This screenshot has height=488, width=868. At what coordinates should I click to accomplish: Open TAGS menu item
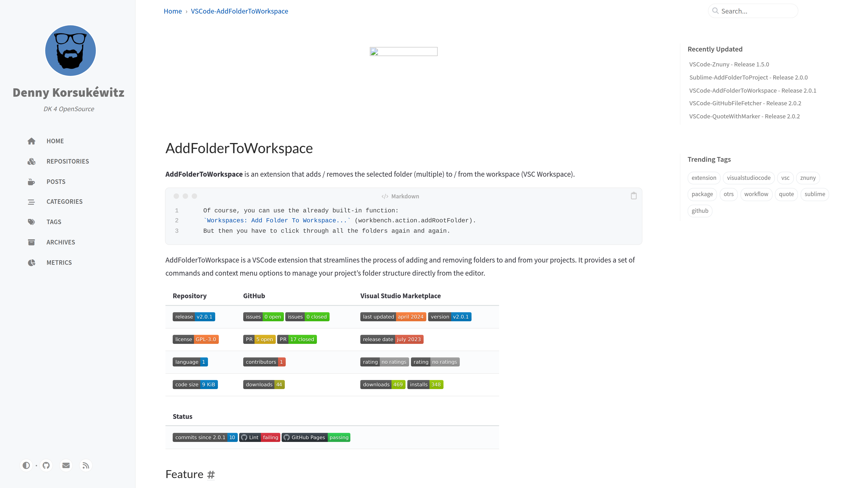[x=54, y=222]
